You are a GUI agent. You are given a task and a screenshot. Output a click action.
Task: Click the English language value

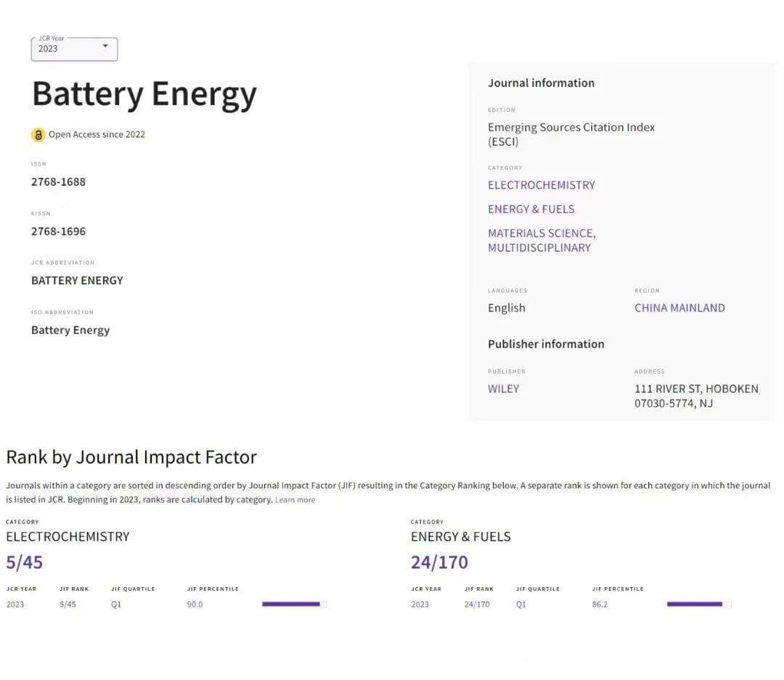click(507, 308)
